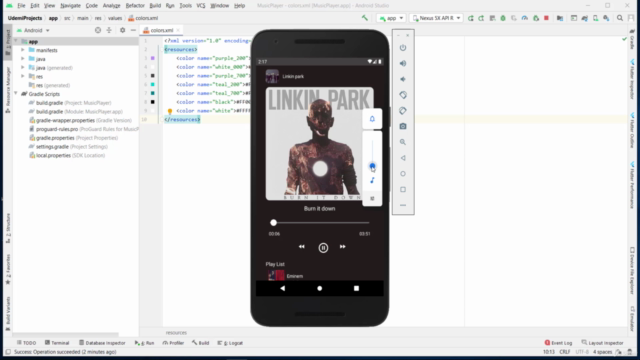Screen dimensions: 640x360
Task: Rotate emulator right
Action: click(x=403, y=111)
